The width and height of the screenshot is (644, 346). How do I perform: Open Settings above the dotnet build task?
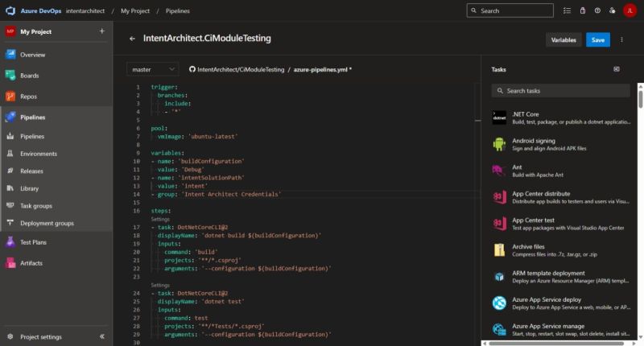(x=160, y=219)
